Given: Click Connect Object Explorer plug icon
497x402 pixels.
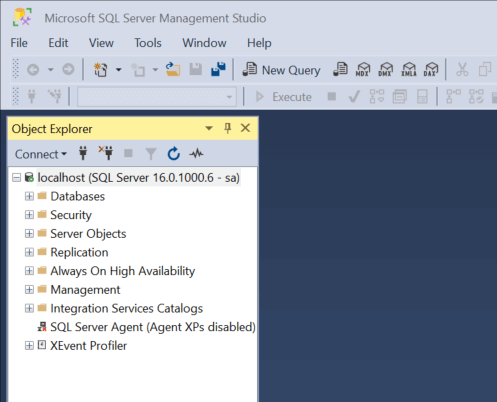Looking at the screenshot, I should pyautogui.click(x=83, y=153).
